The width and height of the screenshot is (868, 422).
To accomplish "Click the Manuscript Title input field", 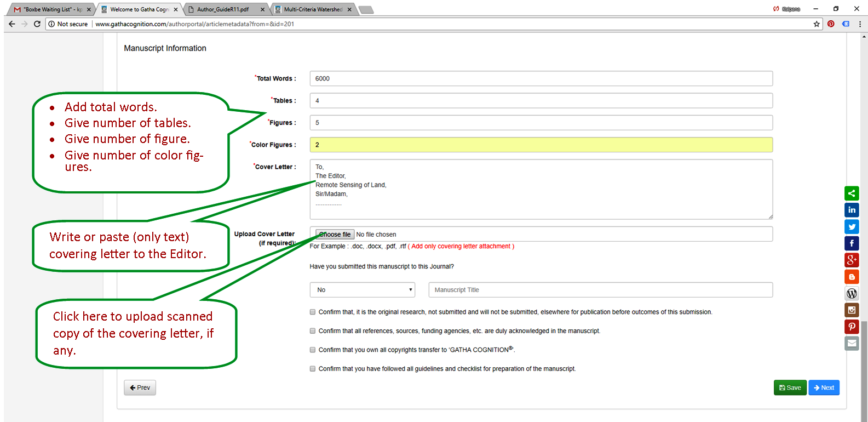I will 600,290.
